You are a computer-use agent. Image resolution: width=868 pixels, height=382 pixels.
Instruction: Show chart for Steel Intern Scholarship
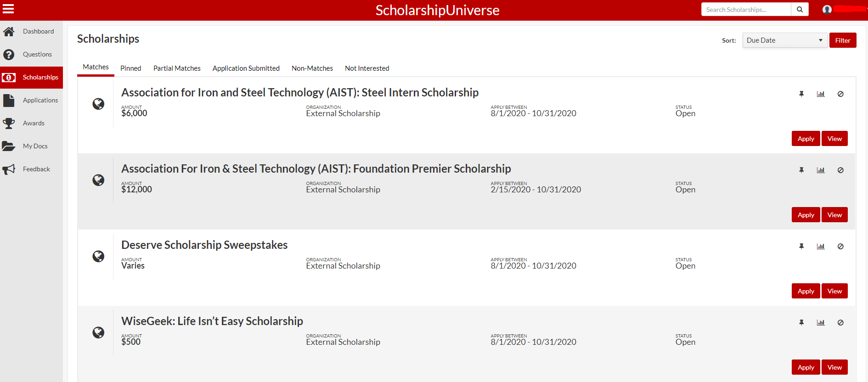[x=821, y=94]
